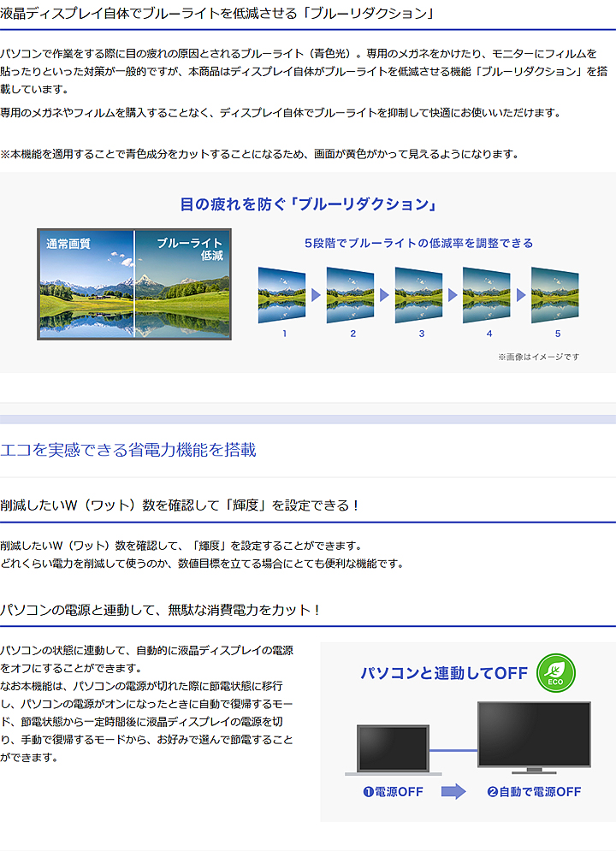Viewport: 616px width, 851px height.
Task: Click the label ❷自動で電源OFF
Action: (x=534, y=792)
